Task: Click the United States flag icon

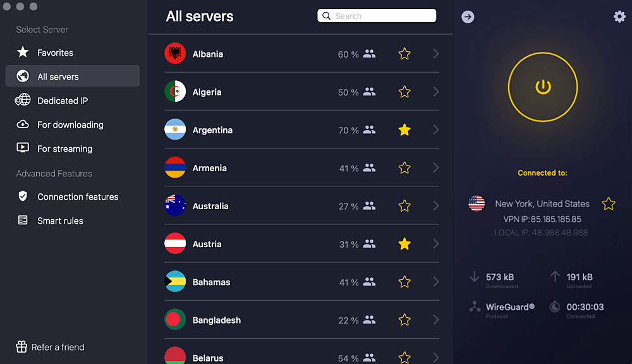Action: tap(477, 203)
